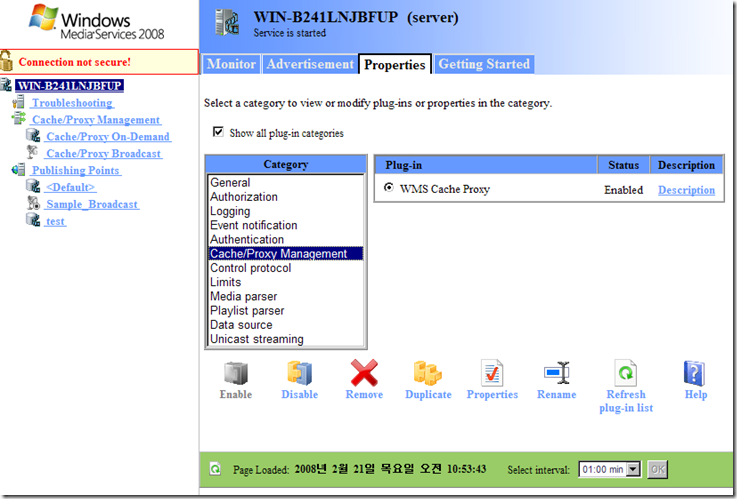Switch to the Monitor tab
737x499 pixels.
231,64
